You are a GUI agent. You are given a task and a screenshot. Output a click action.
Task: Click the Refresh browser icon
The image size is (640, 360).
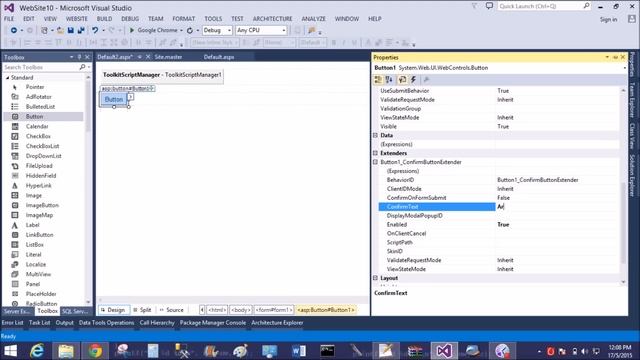pyautogui.click(x=190, y=30)
